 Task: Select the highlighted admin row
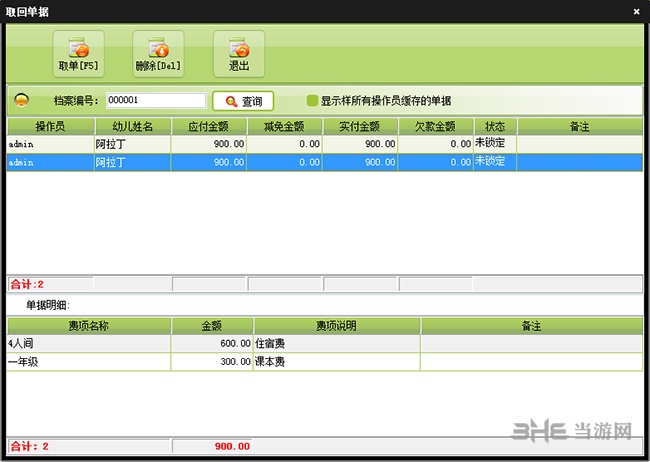pyautogui.click(x=325, y=162)
